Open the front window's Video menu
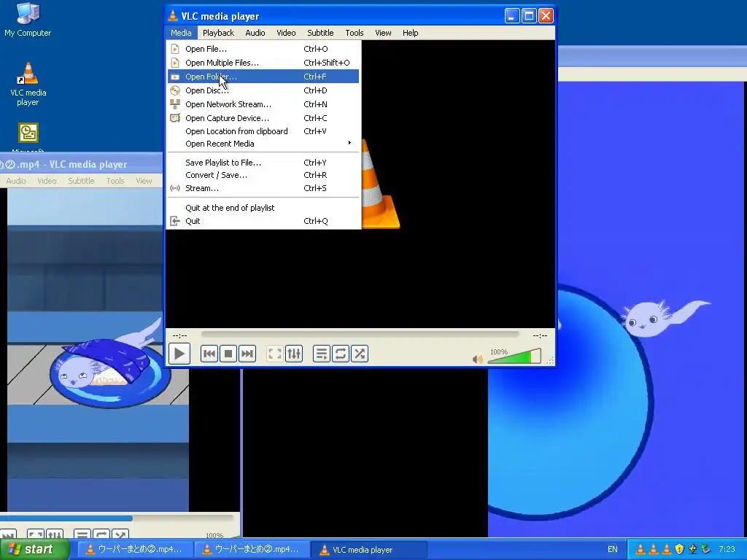 (x=286, y=33)
